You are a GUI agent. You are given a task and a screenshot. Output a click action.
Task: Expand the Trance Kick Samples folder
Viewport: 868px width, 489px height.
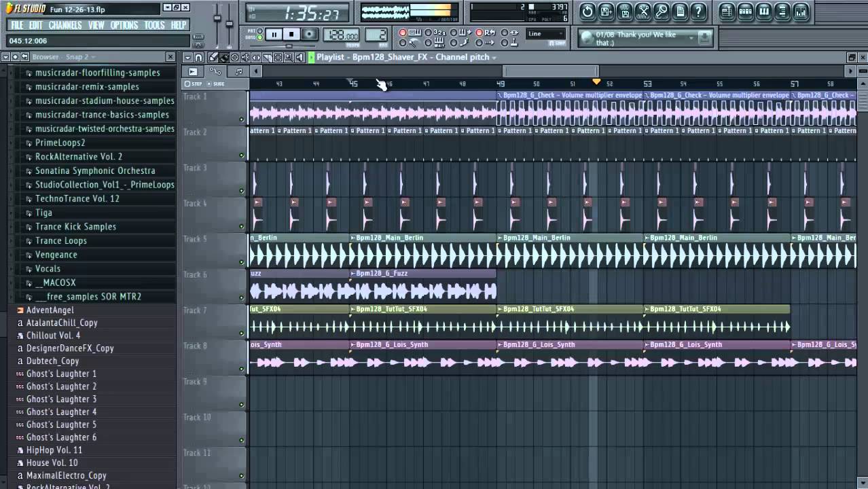(75, 227)
